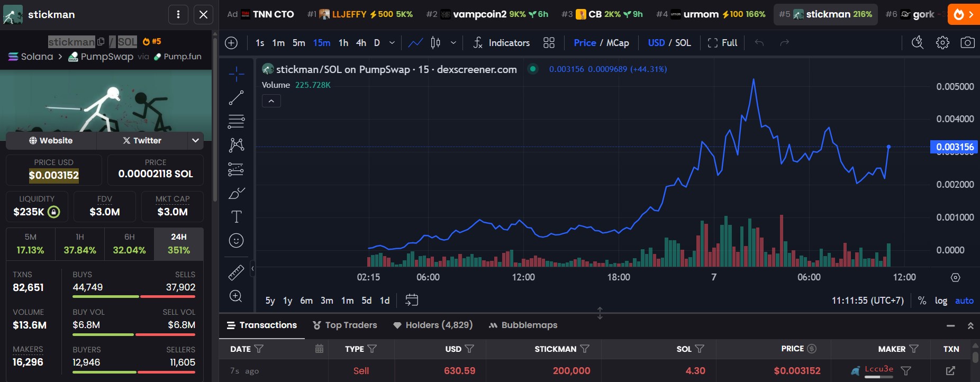The image size is (980, 382).
Task: Take a chart snapshot with camera icon
Action: [x=967, y=43]
